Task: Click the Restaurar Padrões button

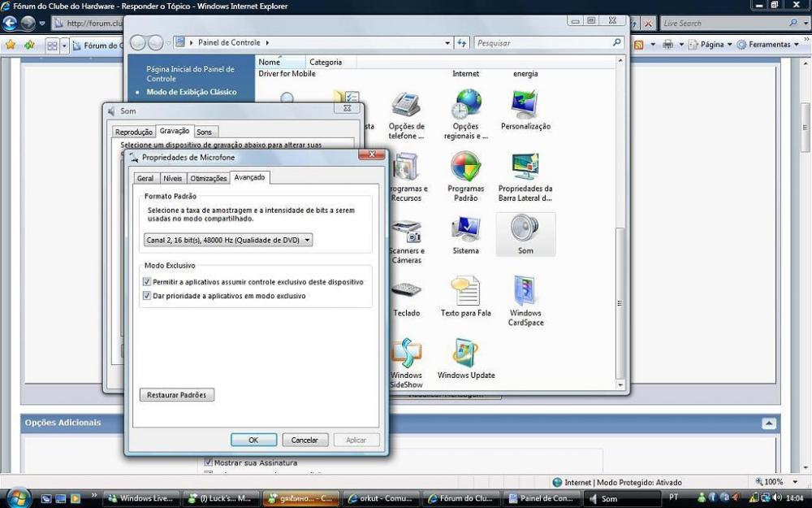Action: point(177,395)
